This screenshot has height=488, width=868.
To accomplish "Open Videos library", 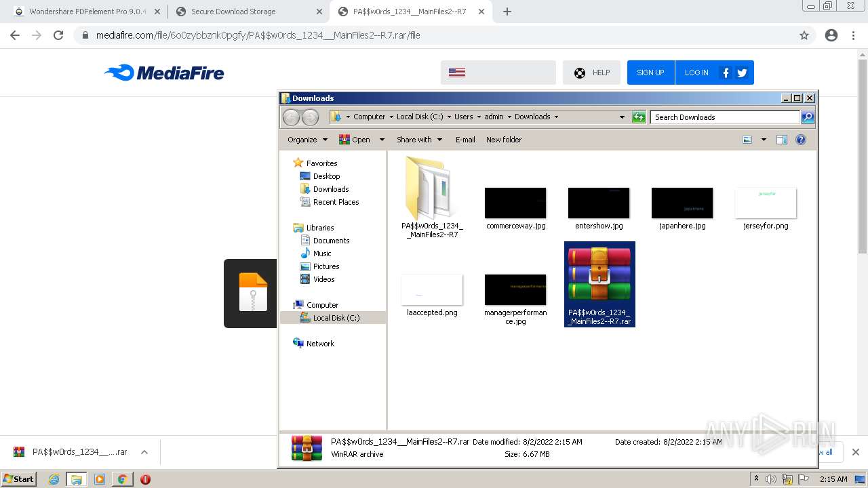I will [x=323, y=279].
